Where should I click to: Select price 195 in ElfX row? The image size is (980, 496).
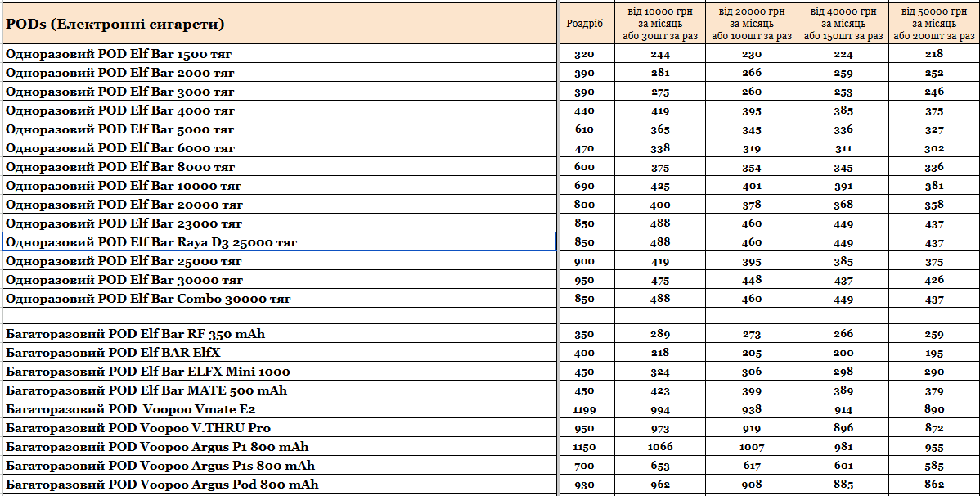(933, 353)
